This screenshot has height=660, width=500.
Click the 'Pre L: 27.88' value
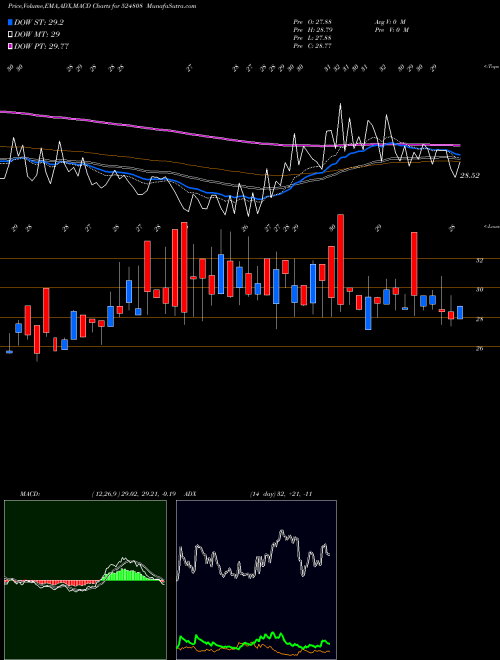(x=312, y=38)
